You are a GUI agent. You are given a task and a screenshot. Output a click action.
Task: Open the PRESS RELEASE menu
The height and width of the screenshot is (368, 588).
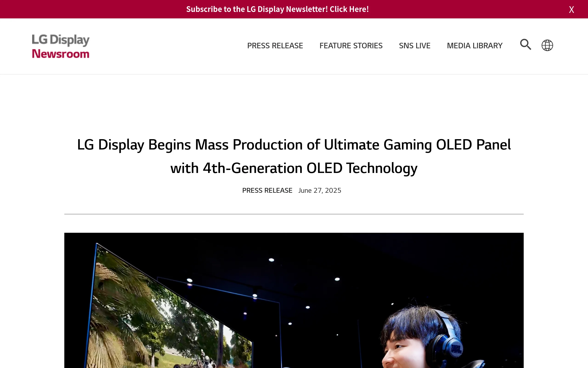tap(275, 46)
